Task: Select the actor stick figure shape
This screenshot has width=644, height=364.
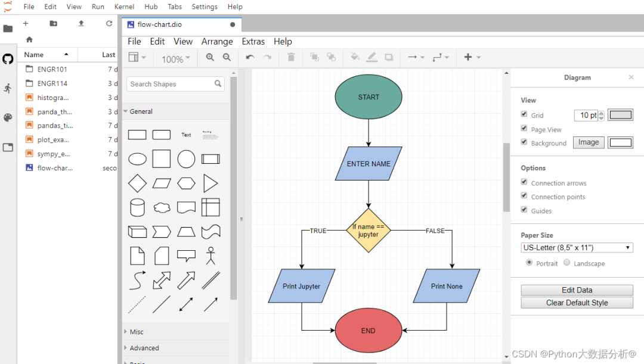Action: click(210, 256)
